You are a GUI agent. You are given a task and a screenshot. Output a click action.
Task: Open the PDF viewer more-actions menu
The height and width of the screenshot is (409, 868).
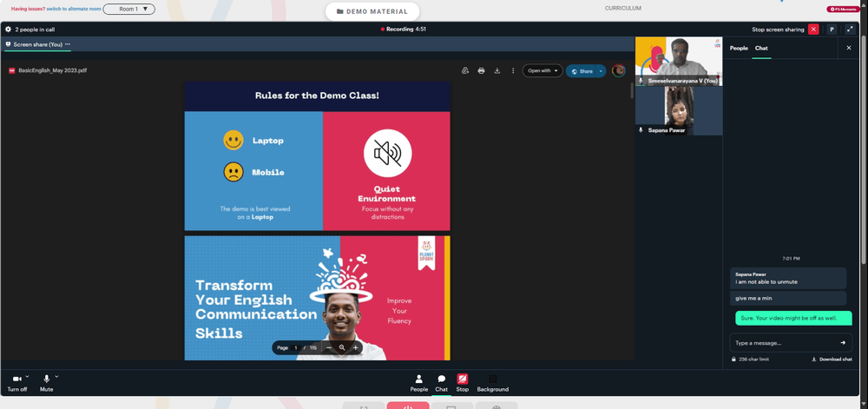(x=513, y=71)
